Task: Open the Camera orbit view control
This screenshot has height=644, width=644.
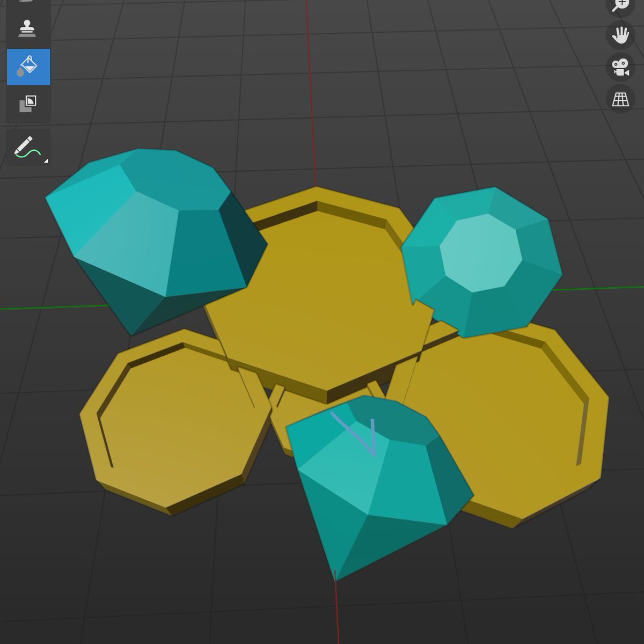Action: pyautogui.click(x=620, y=68)
